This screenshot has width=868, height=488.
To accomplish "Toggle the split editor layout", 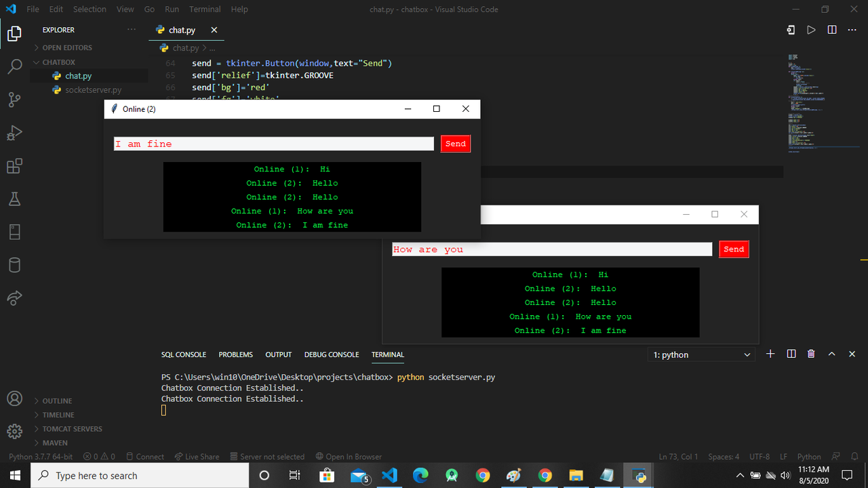I will 831,30.
